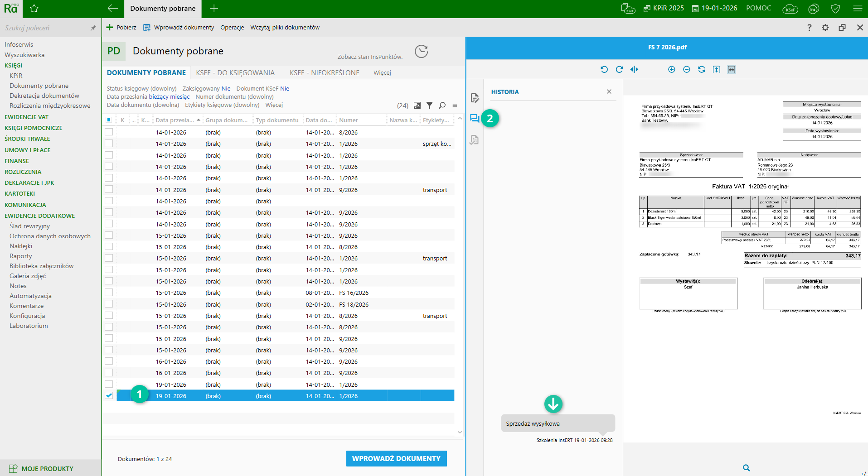Open the Operacje menu
This screenshot has height=476, width=868.
pos(232,28)
